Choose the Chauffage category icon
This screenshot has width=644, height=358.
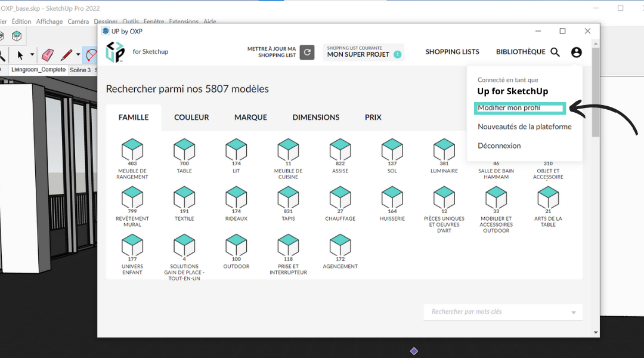[x=340, y=197]
